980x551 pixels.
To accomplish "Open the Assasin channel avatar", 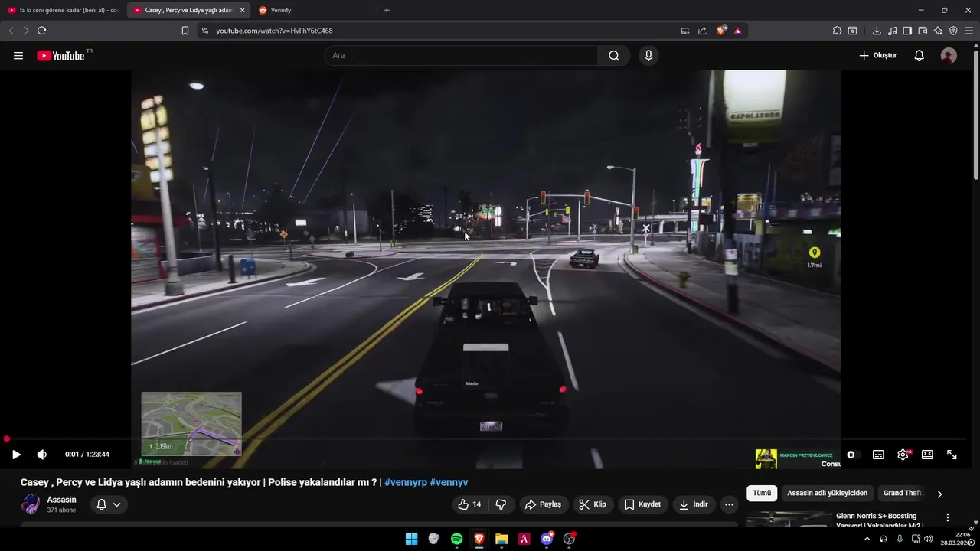I will pos(31,504).
